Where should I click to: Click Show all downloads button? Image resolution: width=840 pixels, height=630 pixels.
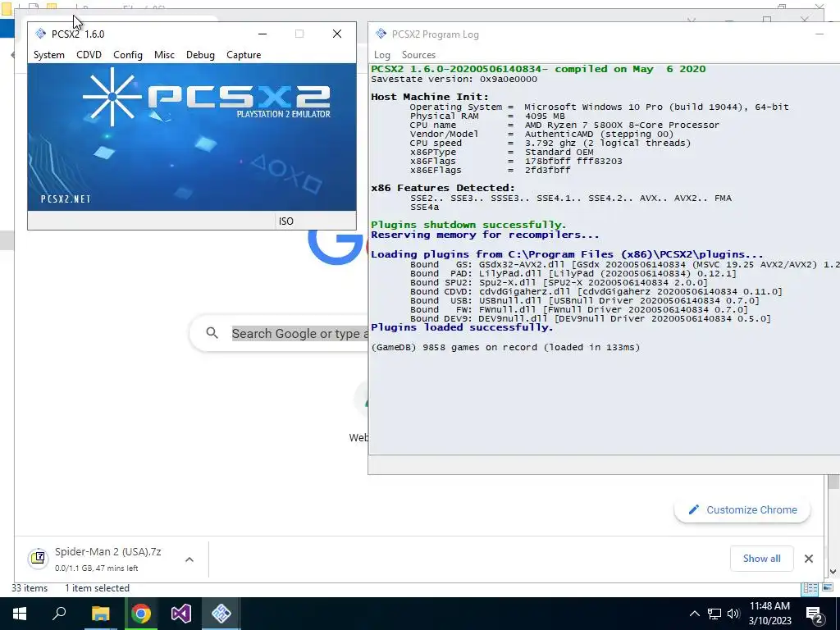[x=761, y=558]
